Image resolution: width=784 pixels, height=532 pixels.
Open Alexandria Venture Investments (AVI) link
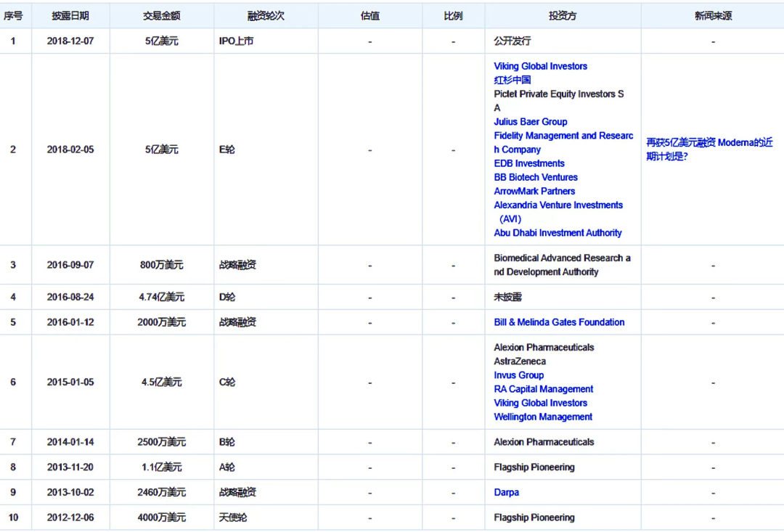click(x=558, y=212)
